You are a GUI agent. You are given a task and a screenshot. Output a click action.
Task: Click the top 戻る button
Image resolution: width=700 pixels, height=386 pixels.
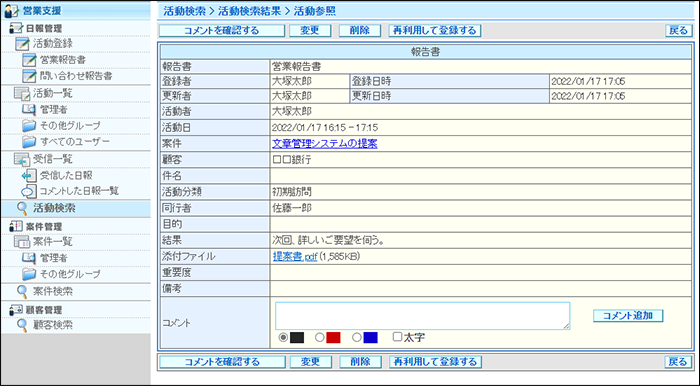[679, 30]
